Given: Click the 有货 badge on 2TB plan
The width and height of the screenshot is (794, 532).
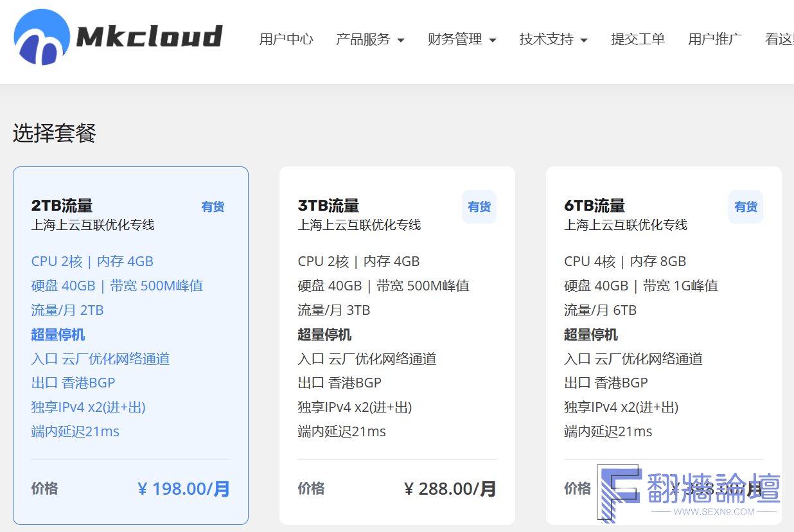Looking at the screenshot, I should click(x=213, y=207).
